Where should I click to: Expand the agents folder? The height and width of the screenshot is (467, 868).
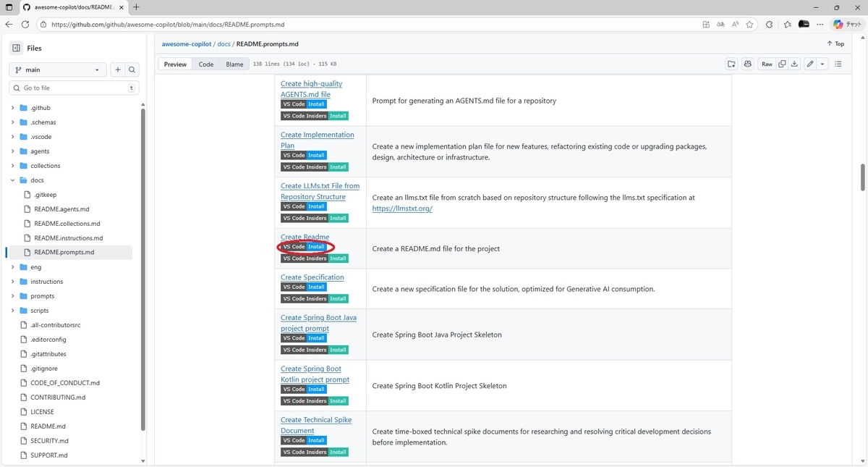12,151
